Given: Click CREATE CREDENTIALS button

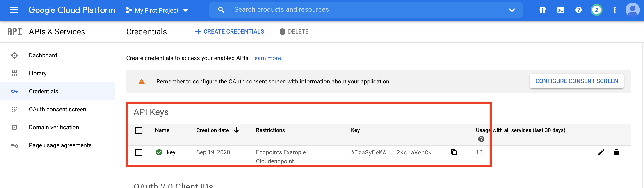Looking at the screenshot, I should coord(229,31).
